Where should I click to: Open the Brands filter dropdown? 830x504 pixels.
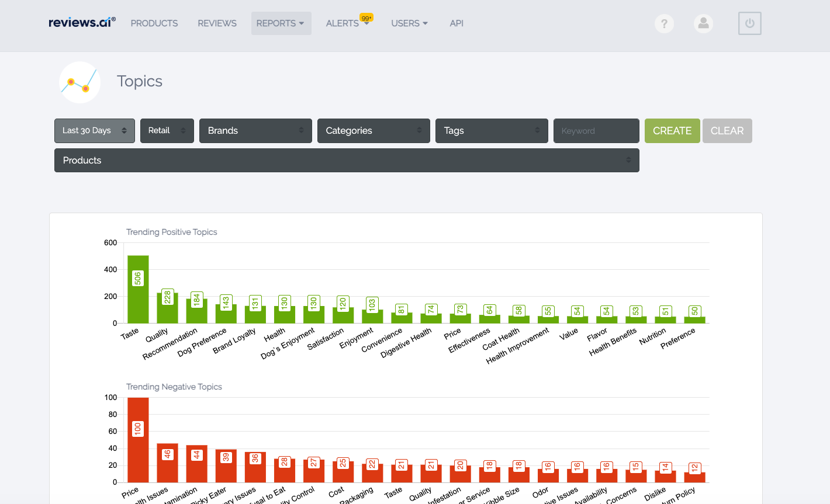click(255, 131)
